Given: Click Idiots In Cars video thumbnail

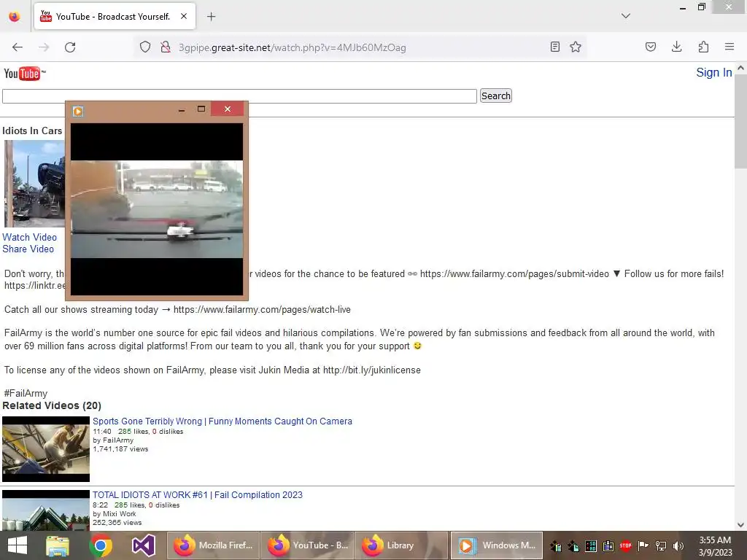Looking at the screenshot, I should pos(34,183).
